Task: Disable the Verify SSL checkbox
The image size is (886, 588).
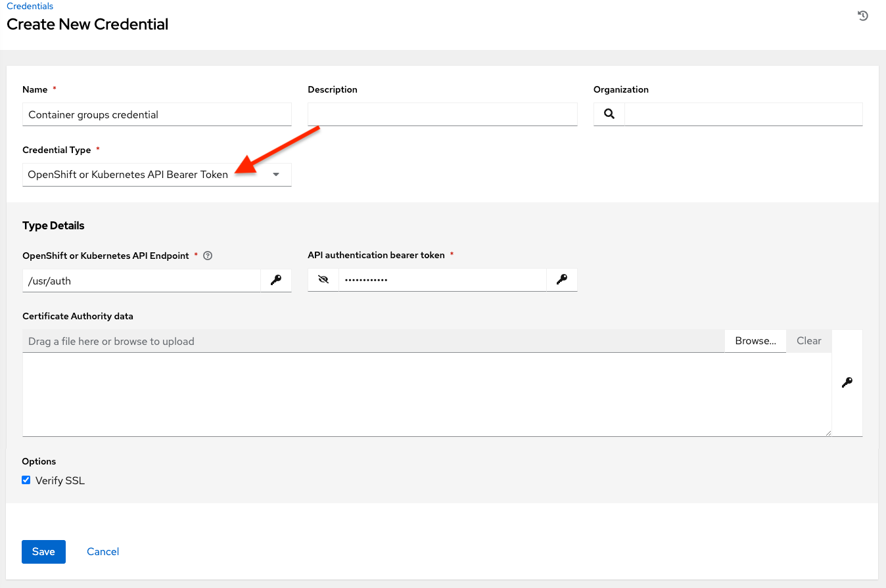Action: [26, 480]
